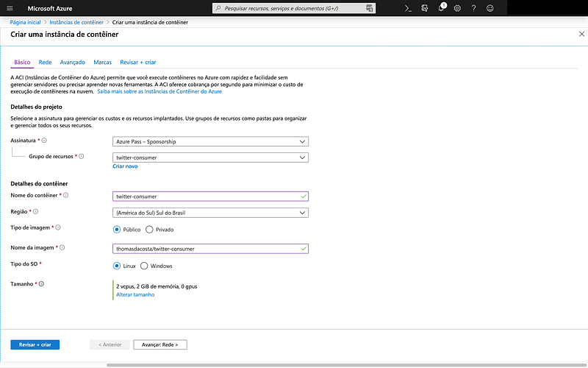Focus the Nome do contêiner field
This screenshot has height=368, width=588.
point(210,197)
